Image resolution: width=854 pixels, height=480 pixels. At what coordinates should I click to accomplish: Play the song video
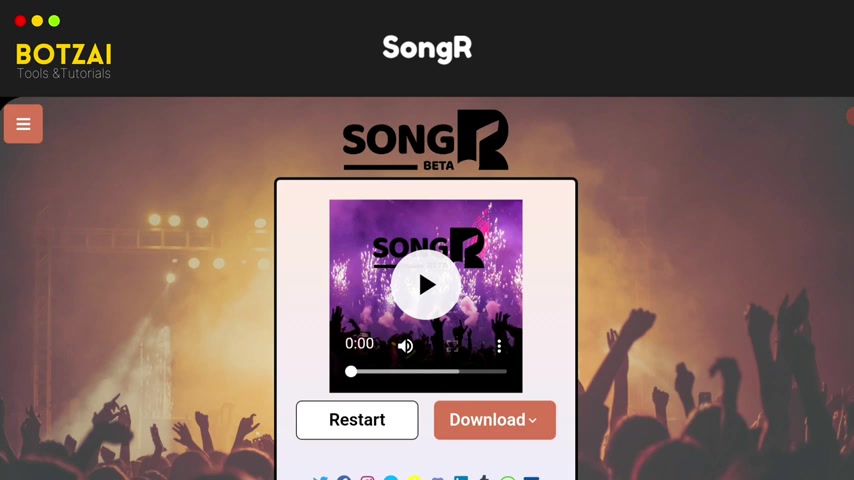(x=426, y=285)
